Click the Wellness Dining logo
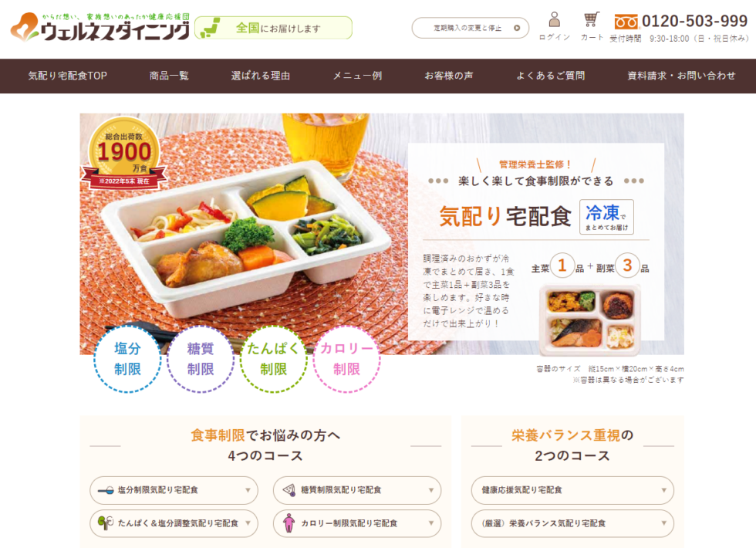Viewport: 756px width, 548px height. click(x=100, y=27)
